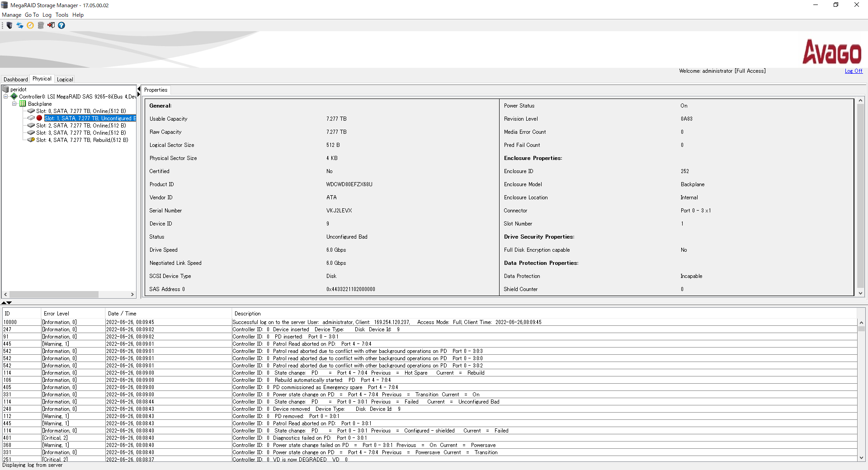Click the Error Level column header

[x=73, y=313]
